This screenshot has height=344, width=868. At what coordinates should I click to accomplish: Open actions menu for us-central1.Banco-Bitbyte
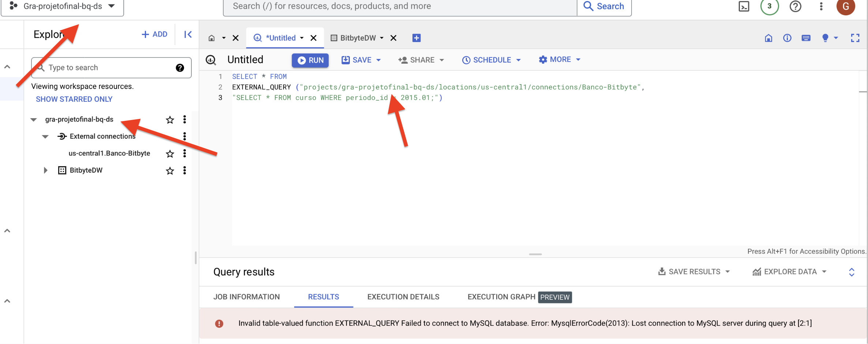coord(184,153)
